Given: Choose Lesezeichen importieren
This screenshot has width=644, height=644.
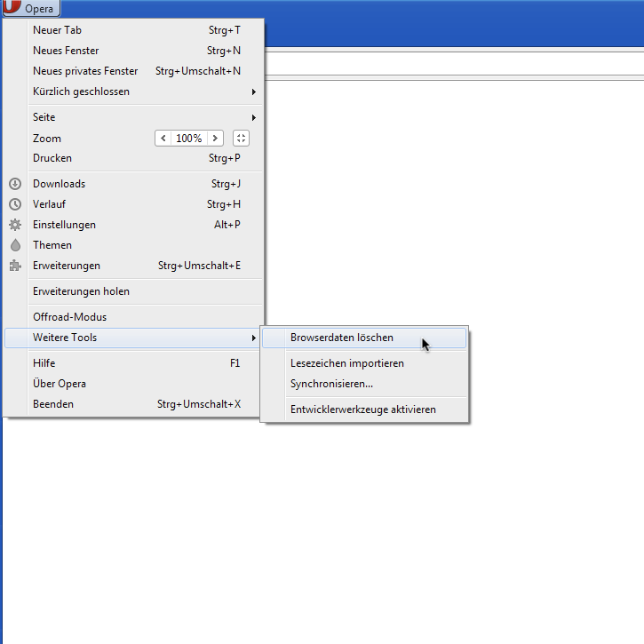Looking at the screenshot, I should (x=364, y=363).
